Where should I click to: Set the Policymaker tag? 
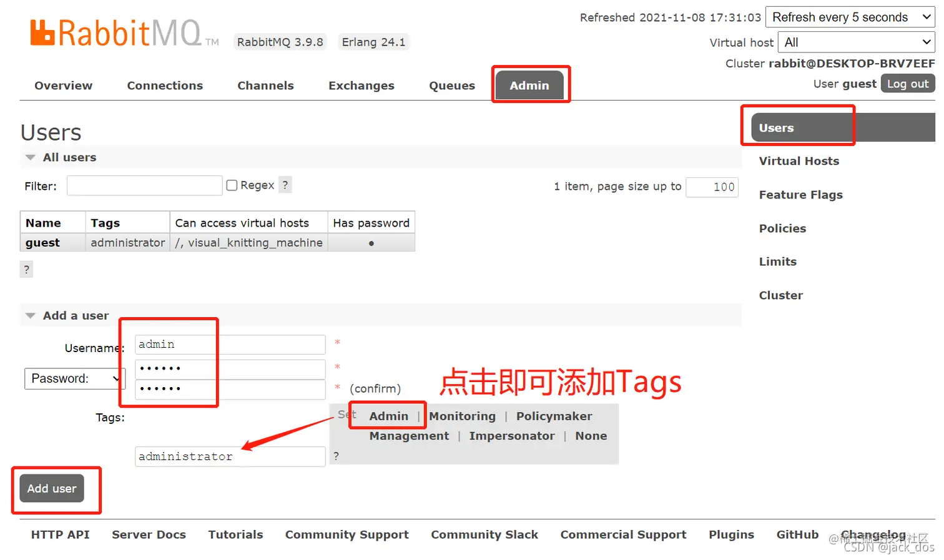(554, 416)
